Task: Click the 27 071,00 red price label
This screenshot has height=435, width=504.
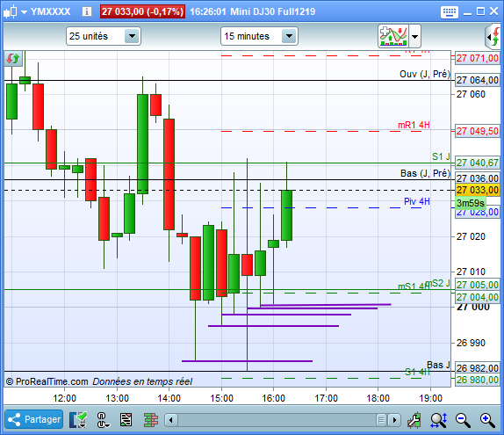Action: 478,58
